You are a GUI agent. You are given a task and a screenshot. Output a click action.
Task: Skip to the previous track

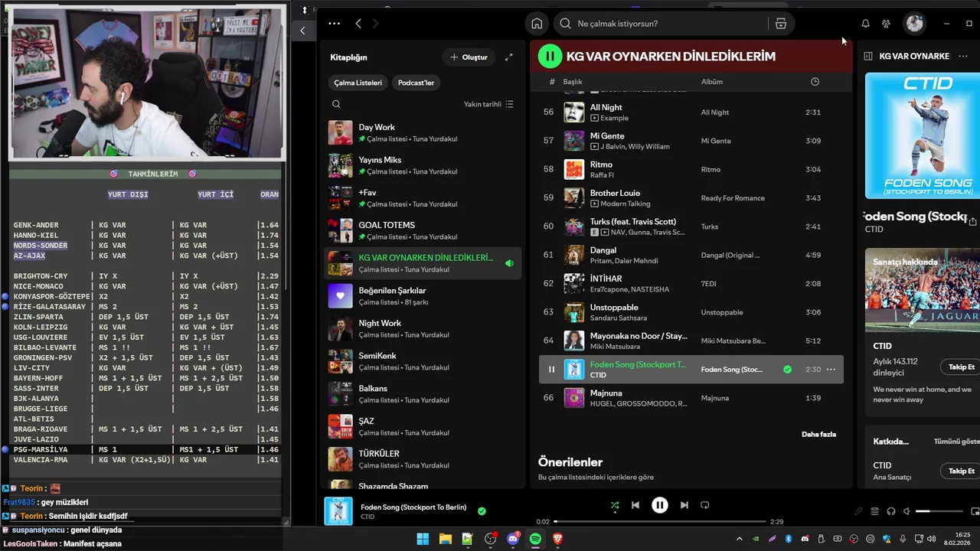[x=635, y=505]
